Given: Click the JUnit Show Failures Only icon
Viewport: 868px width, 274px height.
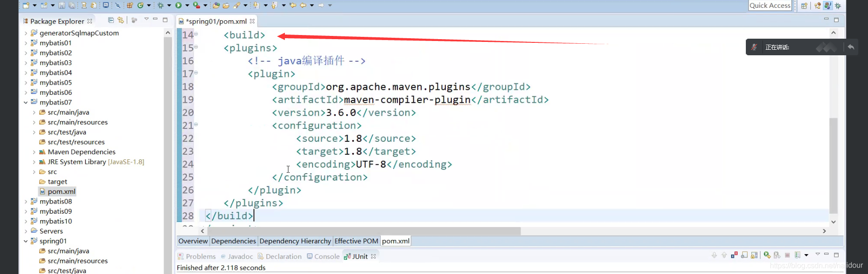Looking at the screenshot, I should coord(734,255).
